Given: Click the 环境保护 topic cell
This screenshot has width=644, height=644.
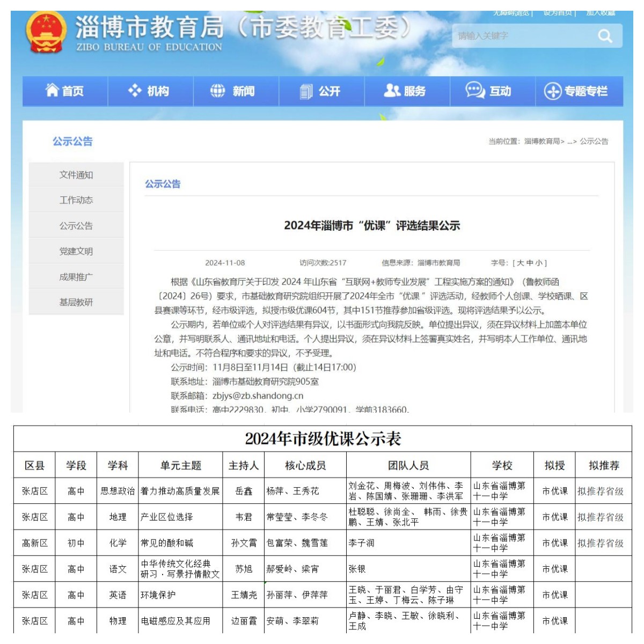Looking at the screenshot, I should tap(180, 595).
